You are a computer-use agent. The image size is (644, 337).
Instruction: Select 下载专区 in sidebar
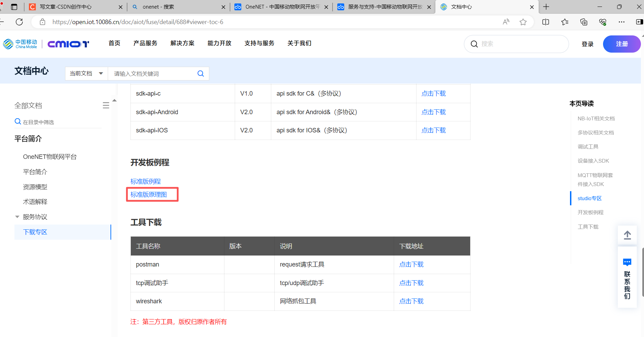63,232
